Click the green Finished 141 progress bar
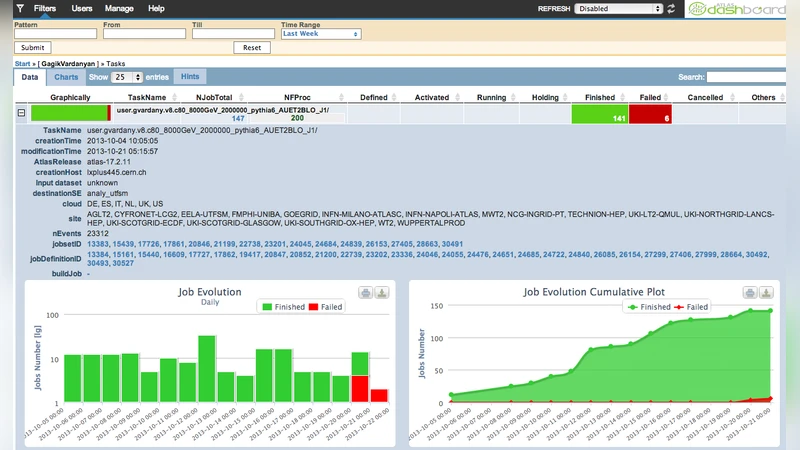 pyautogui.click(x=599, y=114)
